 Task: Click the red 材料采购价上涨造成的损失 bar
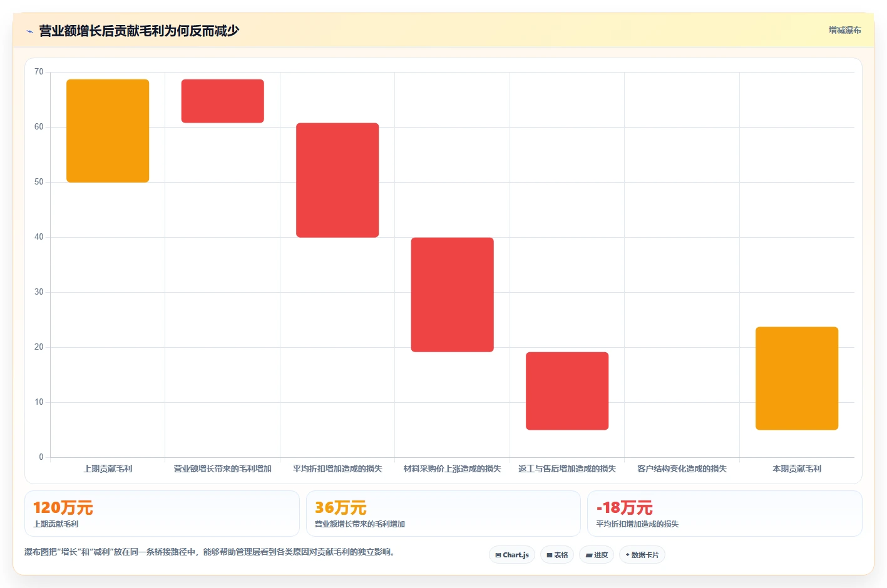pyautogui.click(x=453, y=295)
